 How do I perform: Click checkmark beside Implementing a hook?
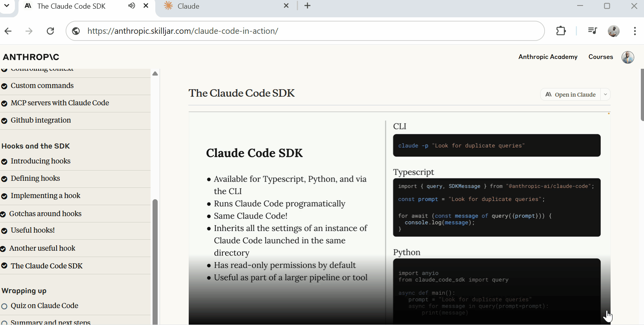(x=4, y=196)
